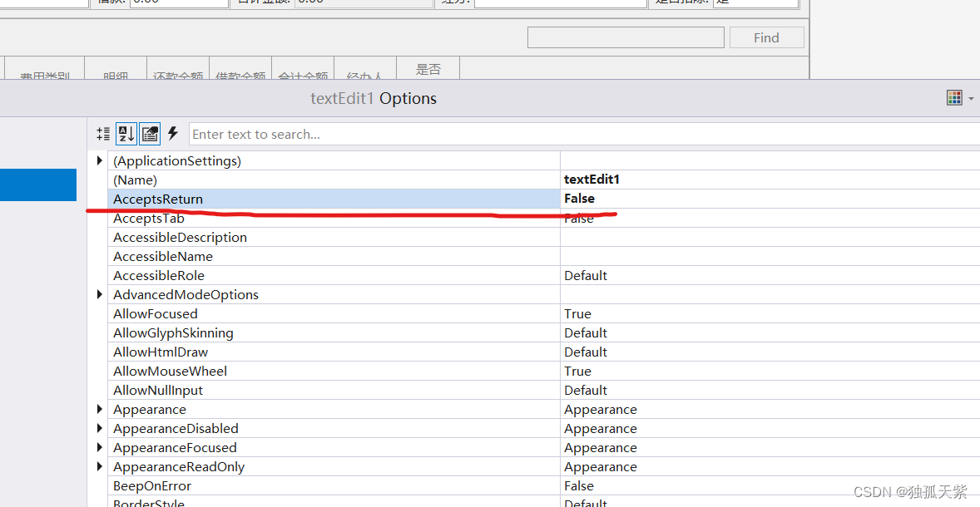Expand the Appearance property group
Screen dimensions: 980x507
tap(99, 409)
